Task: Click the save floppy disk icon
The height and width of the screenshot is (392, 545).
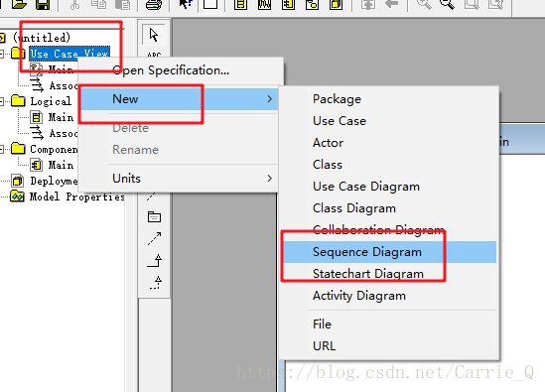Action: 43,5
